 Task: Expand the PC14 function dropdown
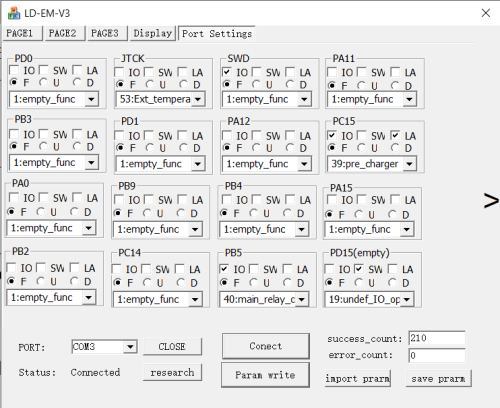tap(195, 299)
